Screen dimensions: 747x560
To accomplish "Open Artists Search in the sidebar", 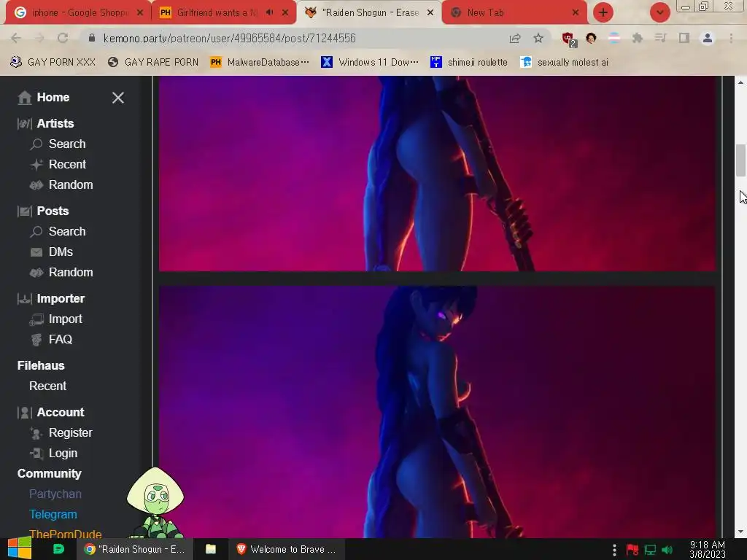I will point(67,144).
